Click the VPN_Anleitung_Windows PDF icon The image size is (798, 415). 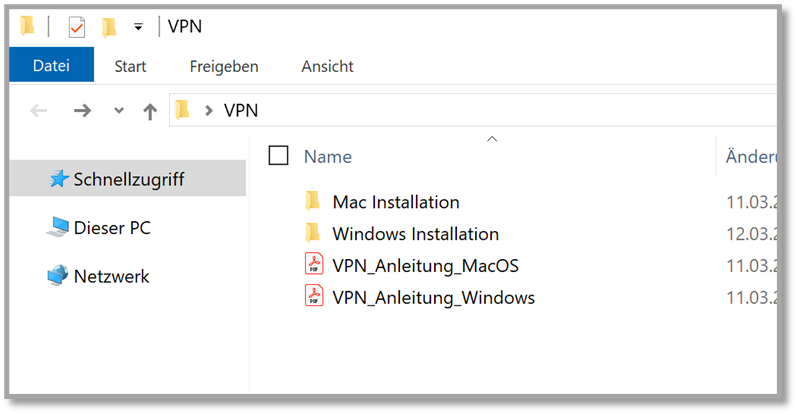(314, 296)
